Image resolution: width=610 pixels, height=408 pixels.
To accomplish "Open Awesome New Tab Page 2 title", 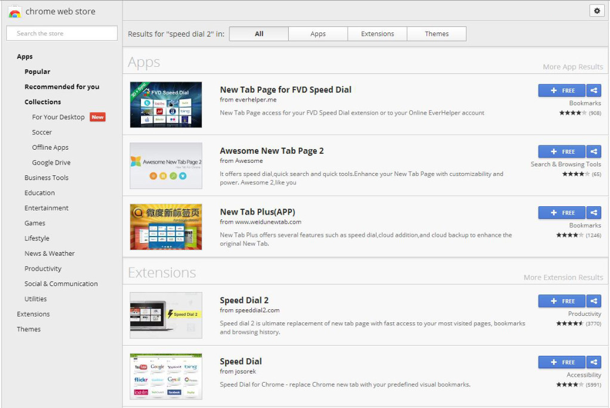I will pyautogui.click(x=272, y=151).
